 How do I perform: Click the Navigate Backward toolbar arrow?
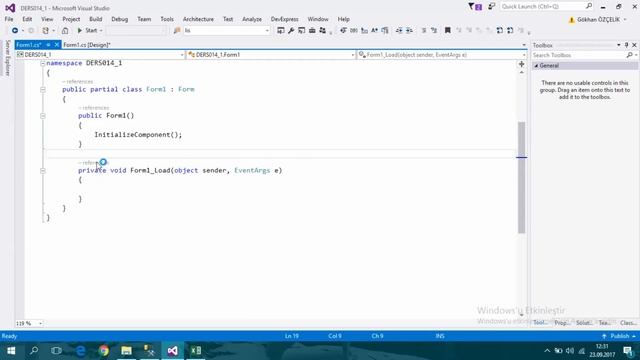pos(15,31)
